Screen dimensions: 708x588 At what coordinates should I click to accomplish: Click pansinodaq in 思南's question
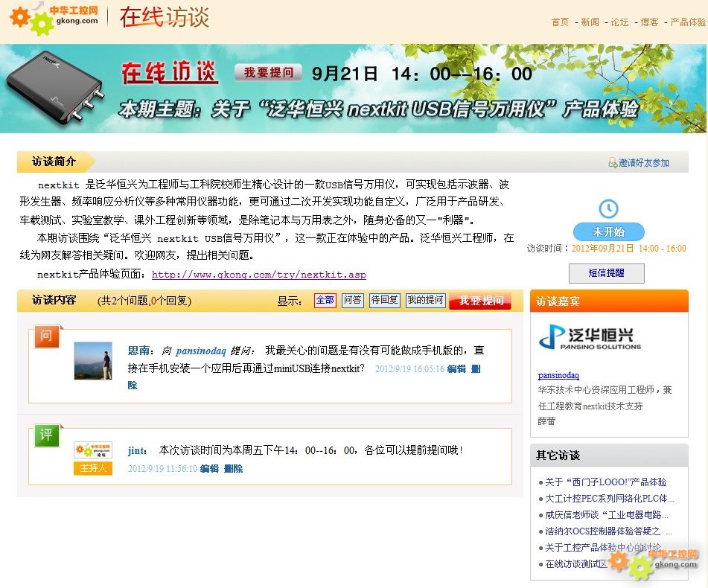point(200,351)
